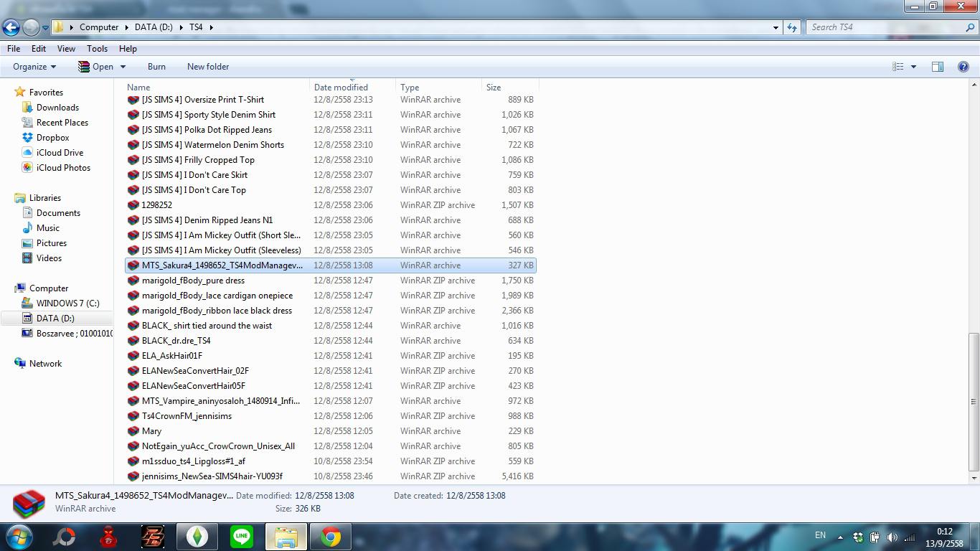Click DATA (D:) in address breadcrumb
980x551 pixels.
pos(154,27)
